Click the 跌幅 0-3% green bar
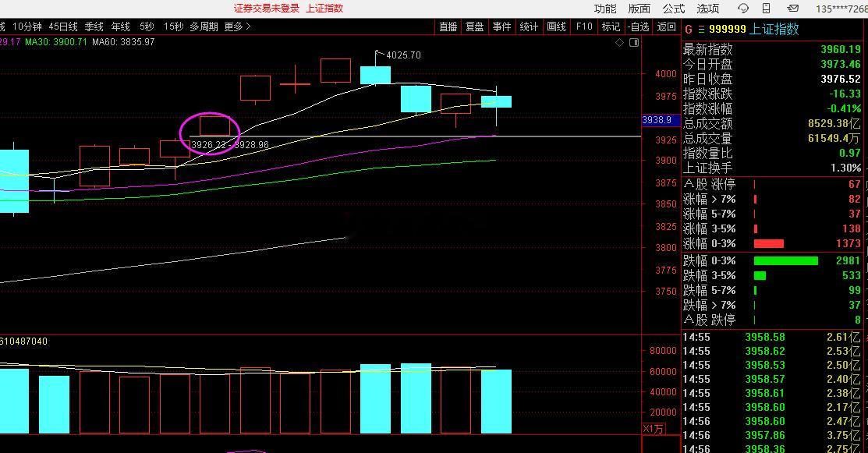868x453 pixels. tap(785, 260)
